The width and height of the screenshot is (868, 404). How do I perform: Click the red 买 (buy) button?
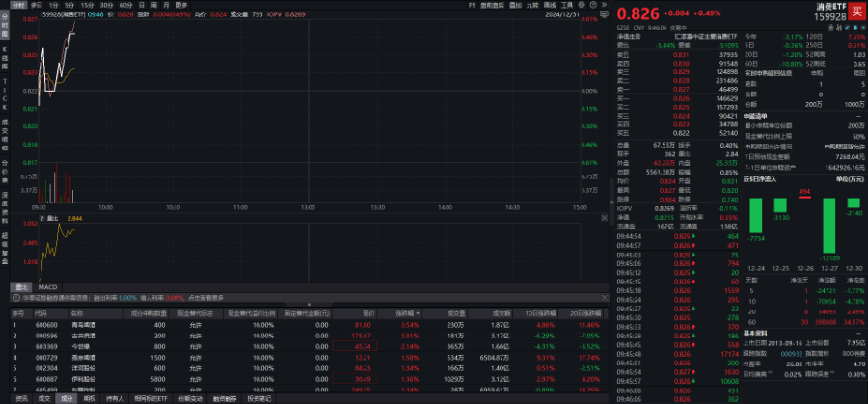pos(854,13)
